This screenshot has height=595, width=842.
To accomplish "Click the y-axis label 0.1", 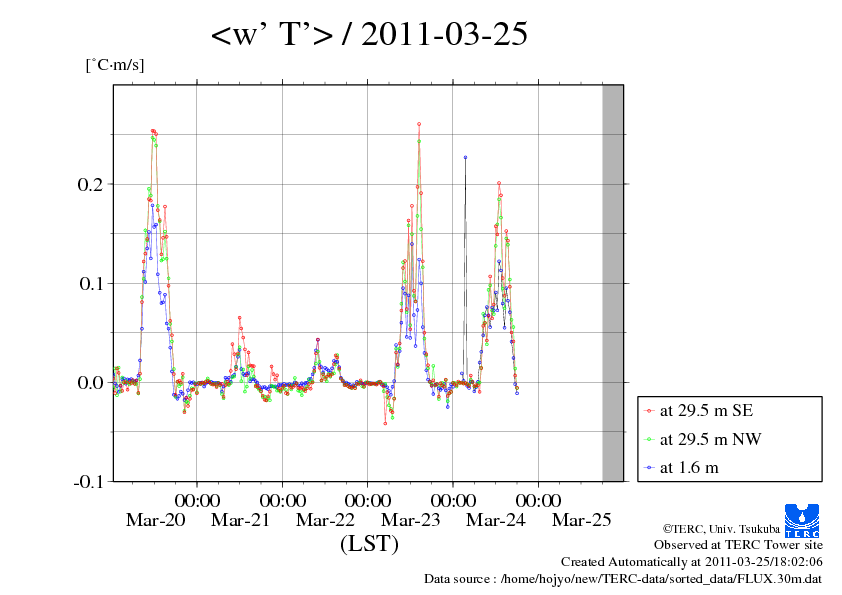I will tap(90, 284).
